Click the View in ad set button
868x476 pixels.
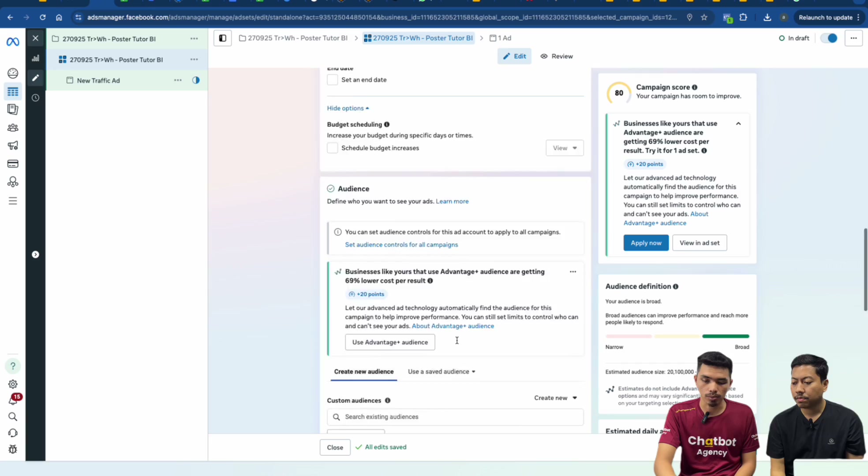[x=700, y=243]
